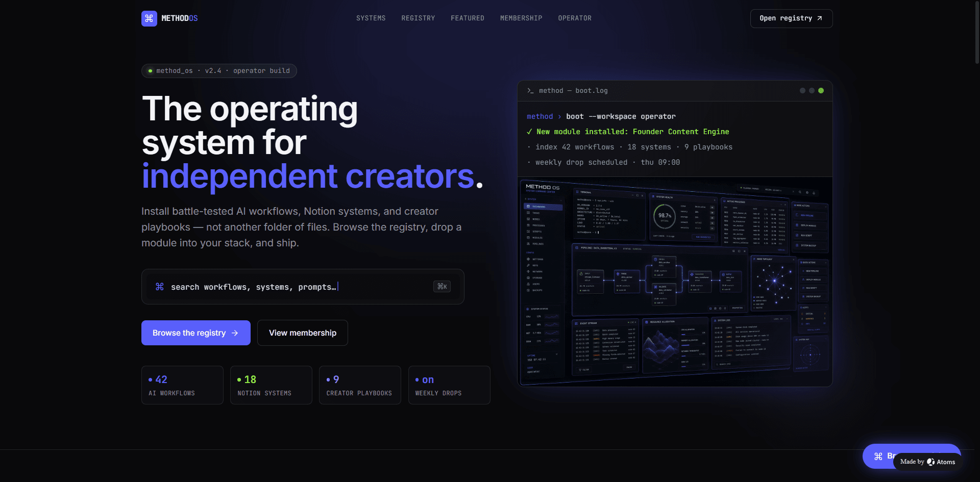Viewport: 980px width, 482px height.
Task: Click the floating command button bottom right
Action: click(879, 456)
